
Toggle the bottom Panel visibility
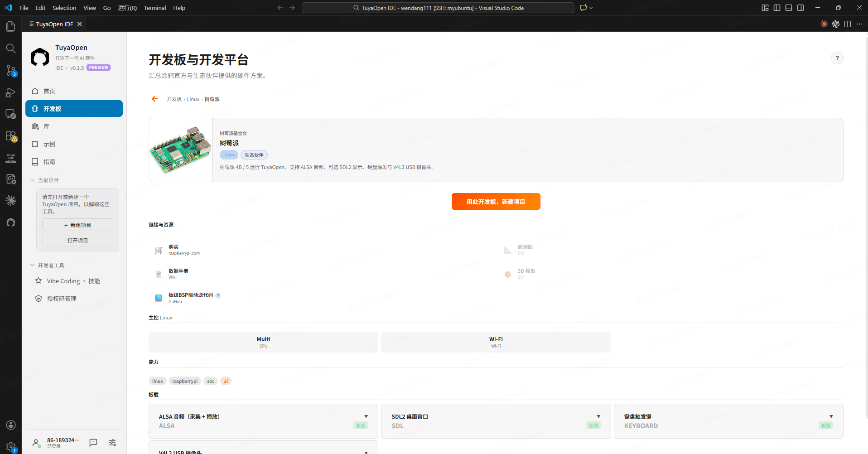point(789,8)
